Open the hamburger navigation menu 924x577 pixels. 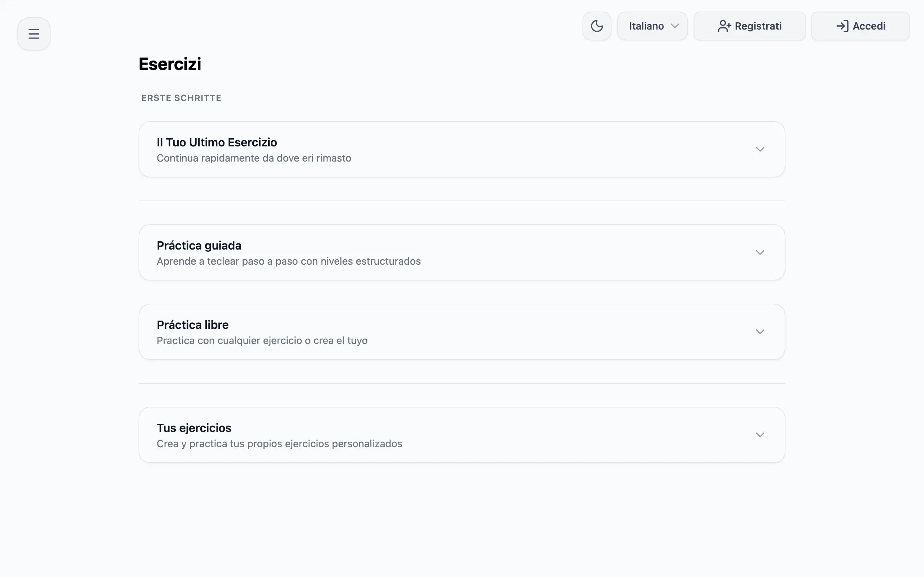pos(34,33)
